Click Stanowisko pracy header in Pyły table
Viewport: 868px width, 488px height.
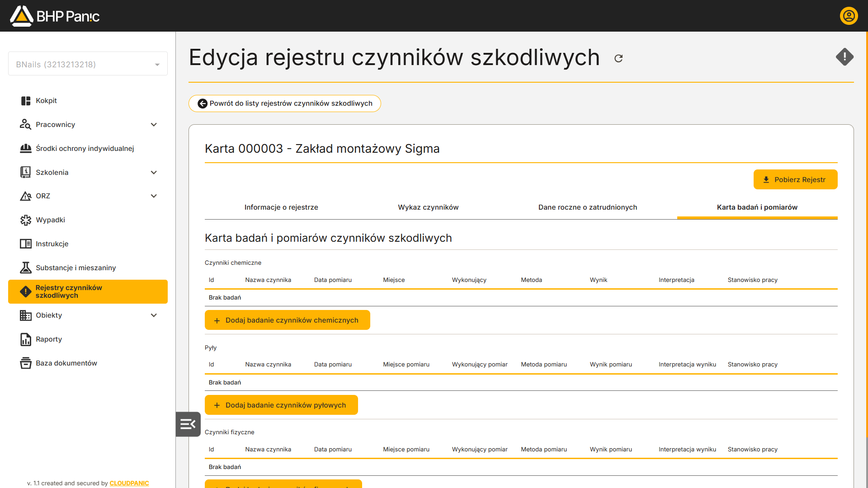tap(753, 365)
